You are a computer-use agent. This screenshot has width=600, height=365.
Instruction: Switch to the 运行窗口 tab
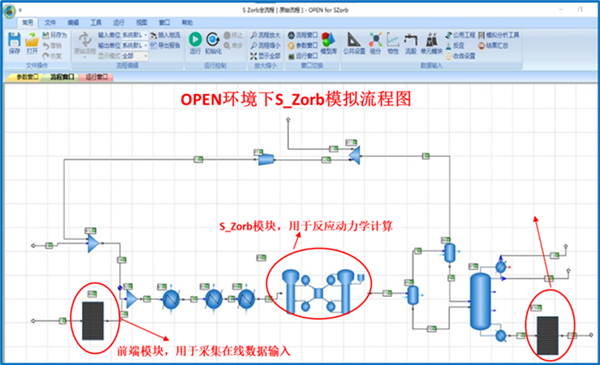96,77
